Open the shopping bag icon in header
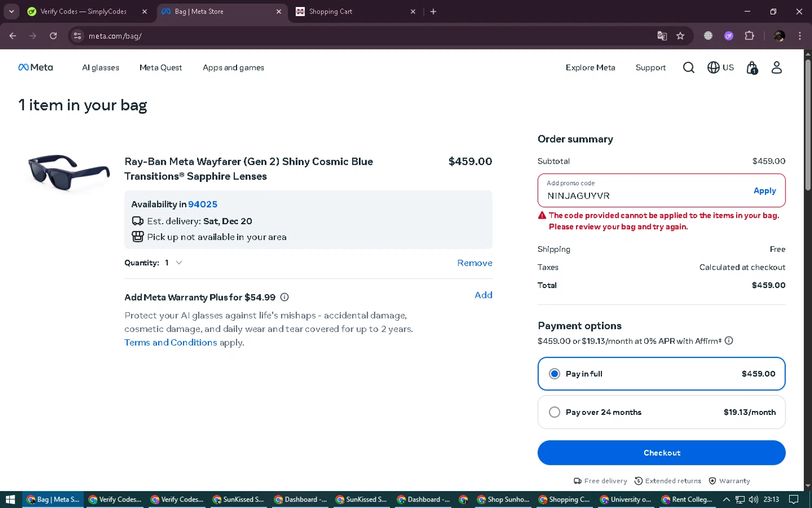This screenshot has width=812, height=508. 752,68
